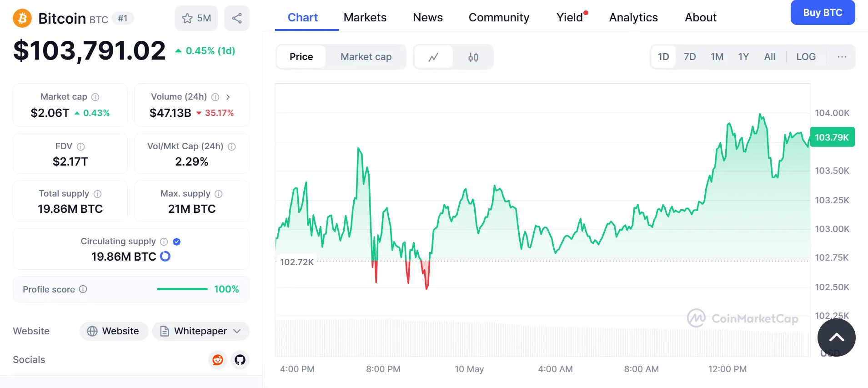Viewport: 868px width, 388px height.
Task: Open the Community tab
Action: click(499, 18)
